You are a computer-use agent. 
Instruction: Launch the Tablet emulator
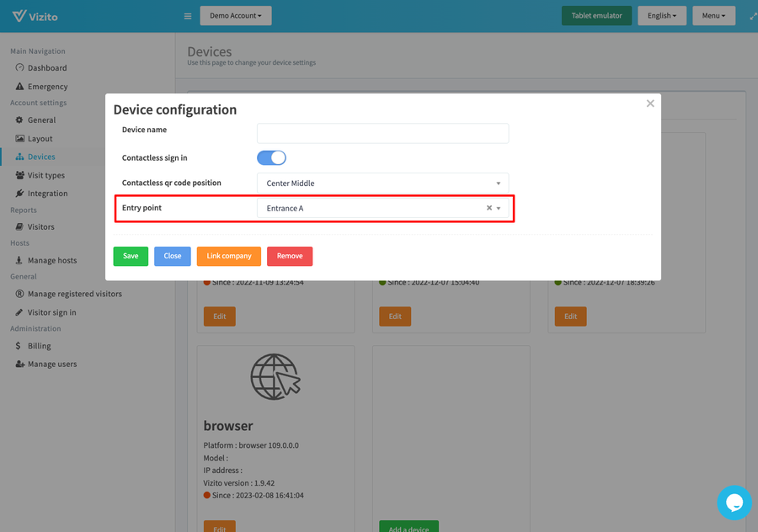[596, 16]
